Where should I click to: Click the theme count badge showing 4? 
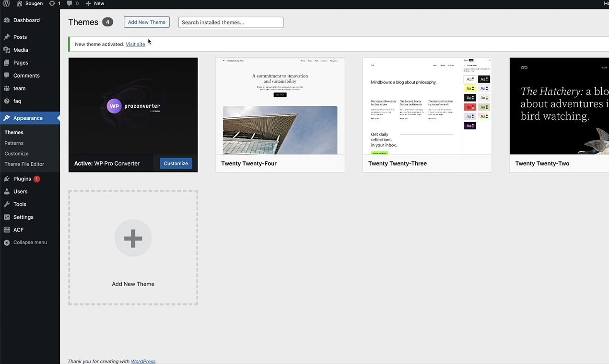click(107, 22)
